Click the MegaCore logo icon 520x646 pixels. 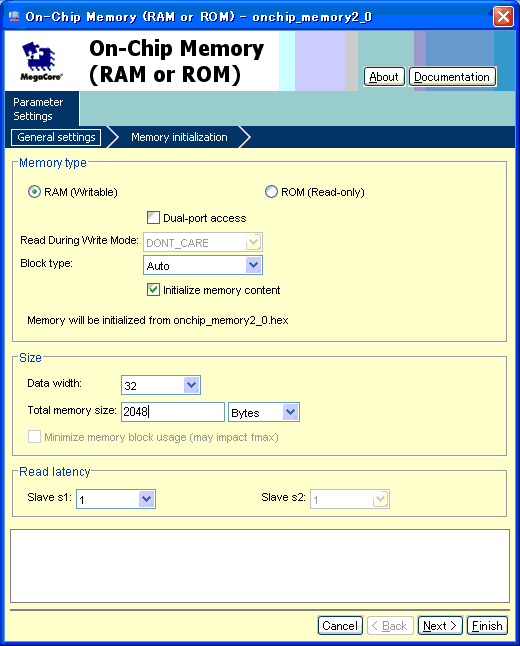point(41,61)
